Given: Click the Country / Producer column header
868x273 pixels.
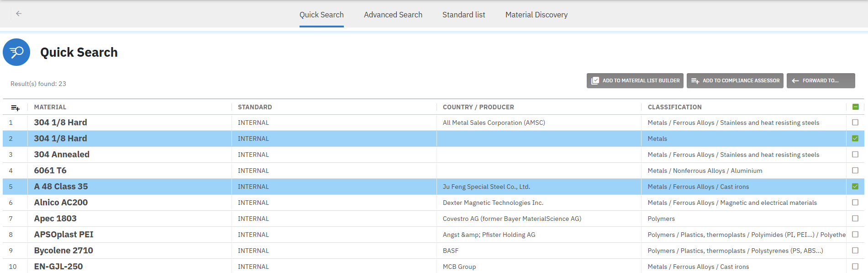Looking at the screenshot, I should click(478, 107).
